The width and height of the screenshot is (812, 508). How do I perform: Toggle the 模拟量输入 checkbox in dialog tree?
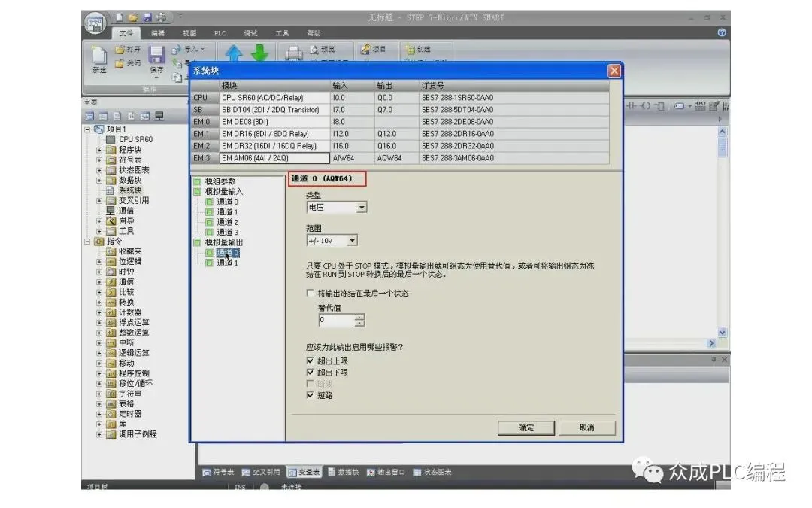[x=197, y=191]
